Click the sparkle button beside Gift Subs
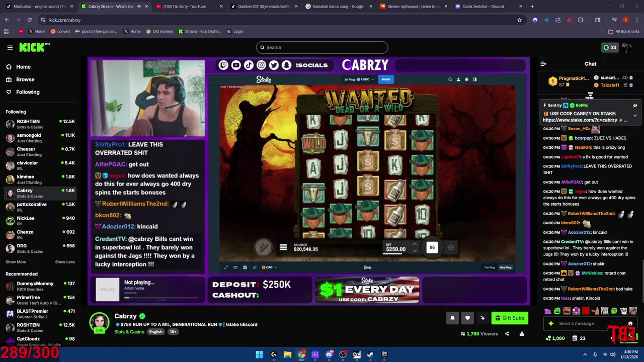Image resolution: width=644 pixels, height=362 pixels. tap(482, 318)
